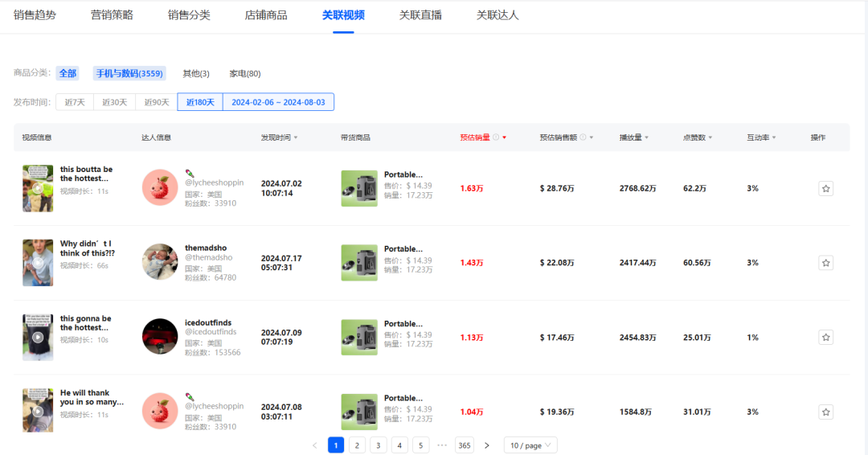The height and width of the screenshot is (455, 868).
Task: Open 'Why didn't I think of this!?' title
Action: (88, 248)
